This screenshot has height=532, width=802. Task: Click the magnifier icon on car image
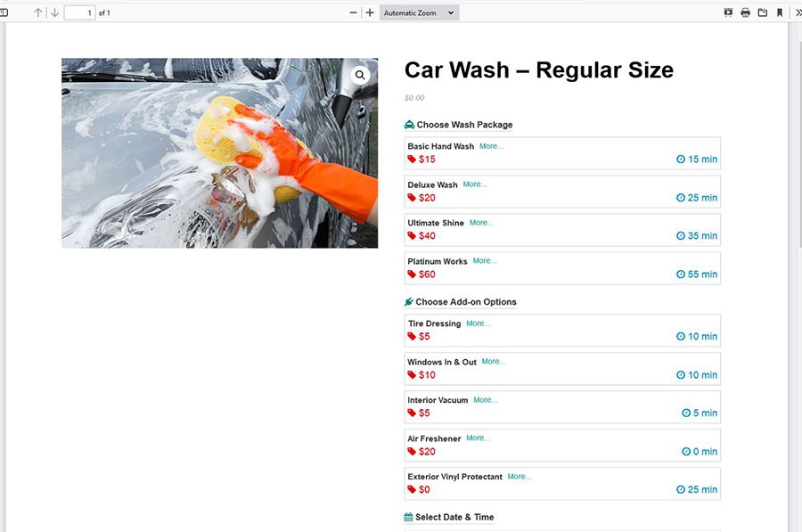(x=360, y=75)
